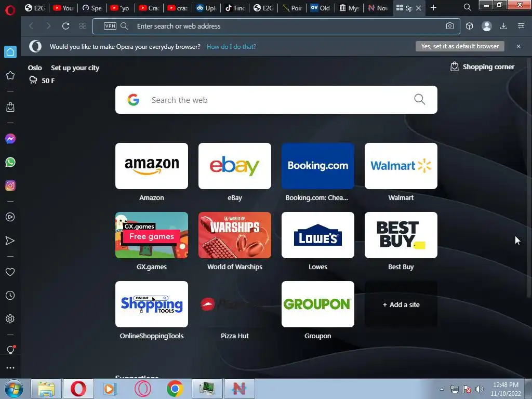Open Shopping corner button
532x399 pixels.
(482, 66)
